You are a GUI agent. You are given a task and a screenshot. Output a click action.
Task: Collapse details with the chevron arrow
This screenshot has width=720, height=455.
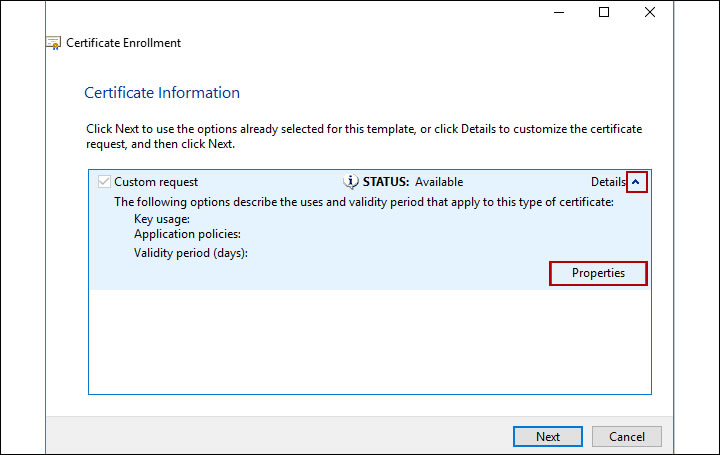(x=636, y=182)
